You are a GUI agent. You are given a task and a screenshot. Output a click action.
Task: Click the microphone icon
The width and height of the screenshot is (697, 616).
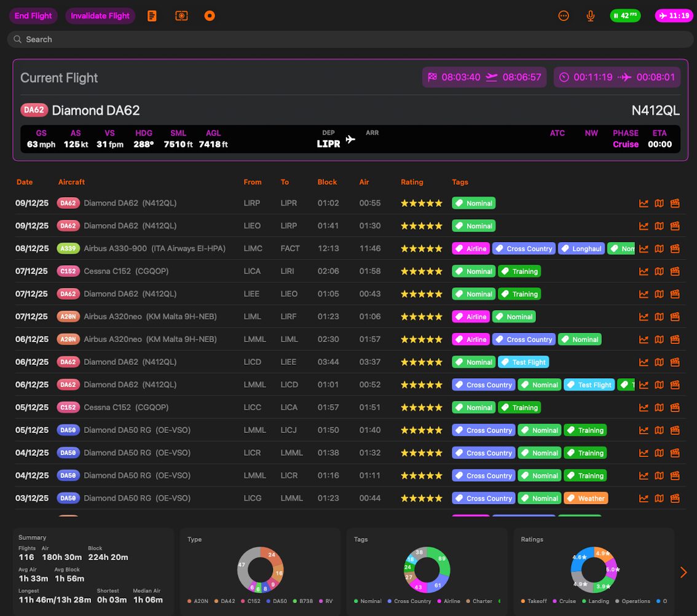click(x=591, y=16)
